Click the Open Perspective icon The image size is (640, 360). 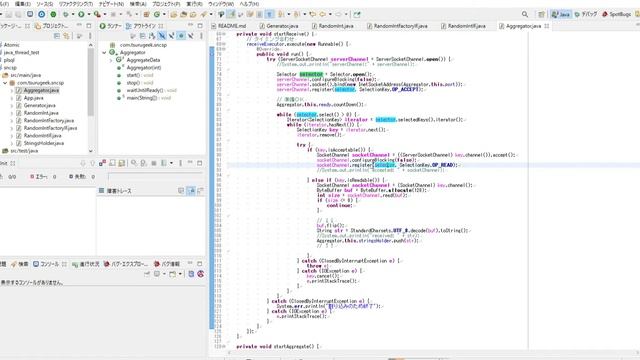click(541, 14)
